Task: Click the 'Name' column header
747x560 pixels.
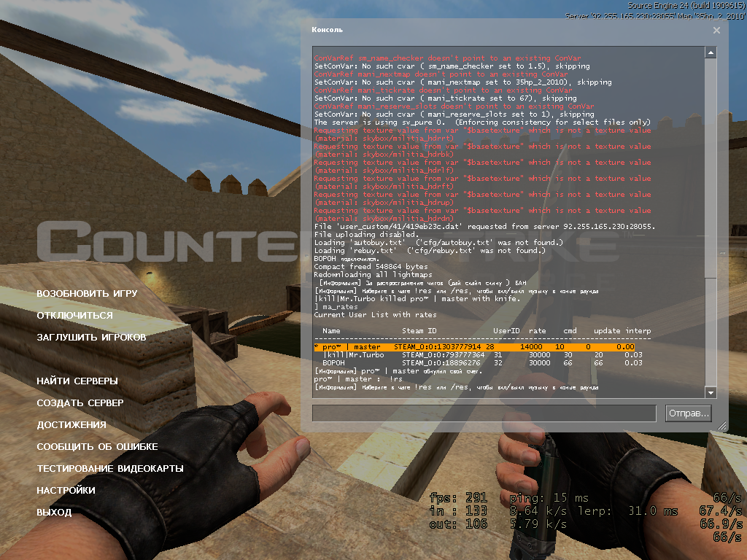Action: [332, 330]
